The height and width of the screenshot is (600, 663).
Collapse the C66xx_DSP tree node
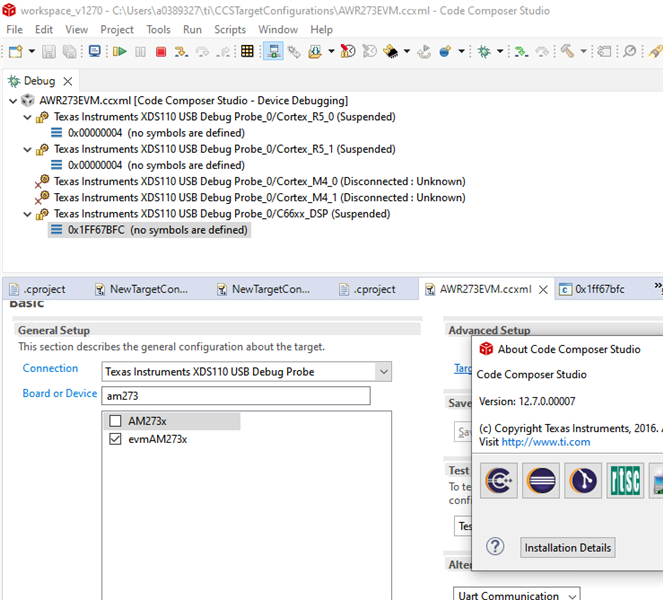click(27, 214)
